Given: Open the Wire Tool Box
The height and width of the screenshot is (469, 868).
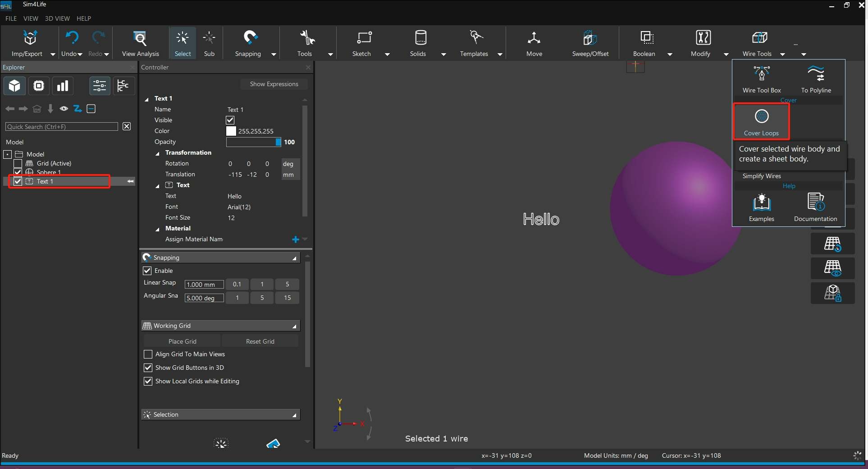Looking at the screenshot, I should coord(761,74).
